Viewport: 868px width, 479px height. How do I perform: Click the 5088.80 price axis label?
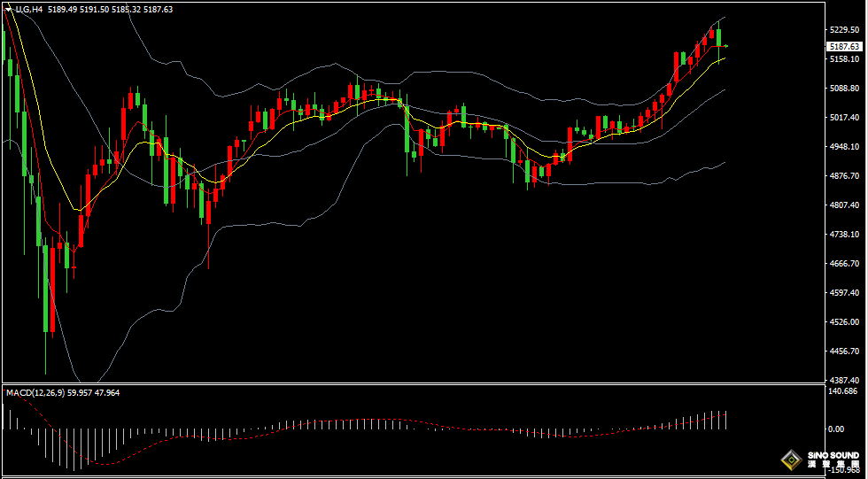[x=842, y=88]
